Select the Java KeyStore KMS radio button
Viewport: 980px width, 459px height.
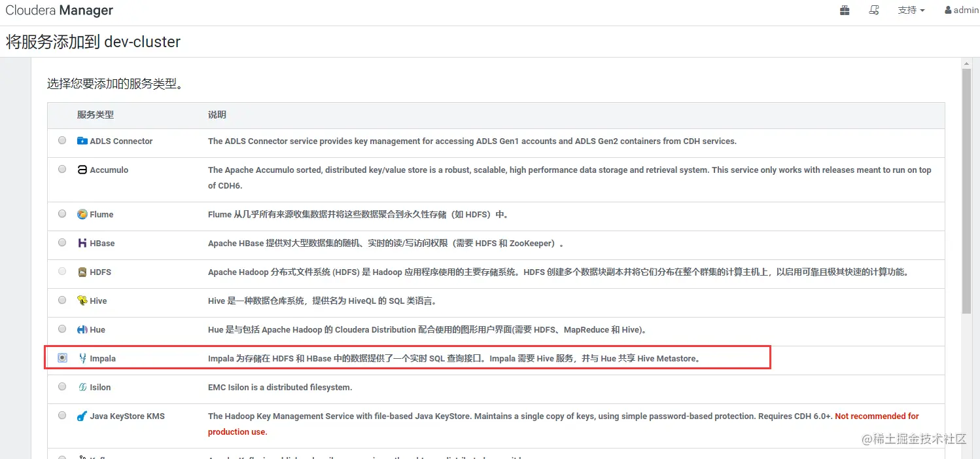[62, 415]
